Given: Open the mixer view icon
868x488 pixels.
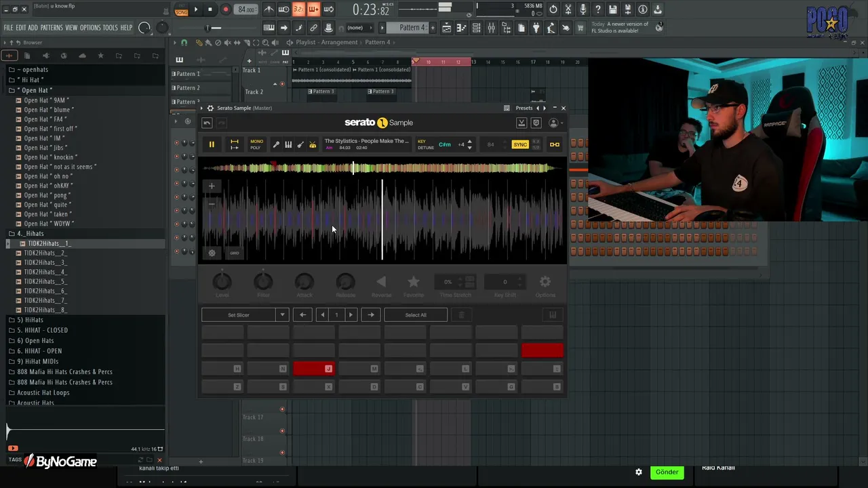Looking at the screenshot, I should (491, 28).
